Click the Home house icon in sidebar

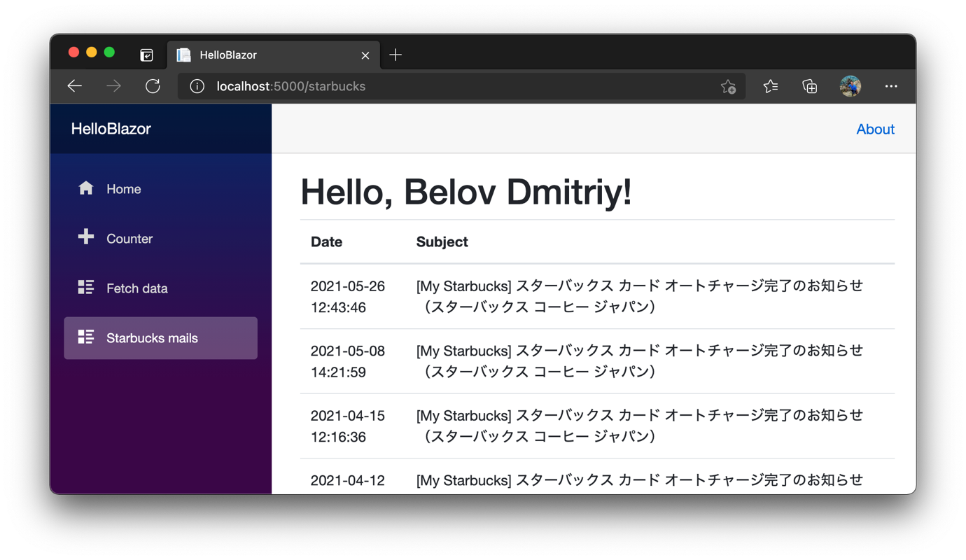coord(86,188)
